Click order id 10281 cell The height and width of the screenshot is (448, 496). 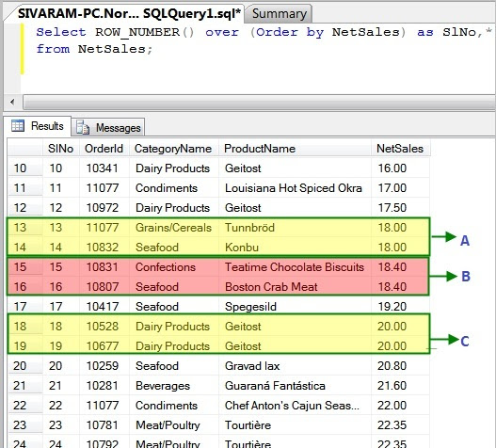tap(104, 386)
